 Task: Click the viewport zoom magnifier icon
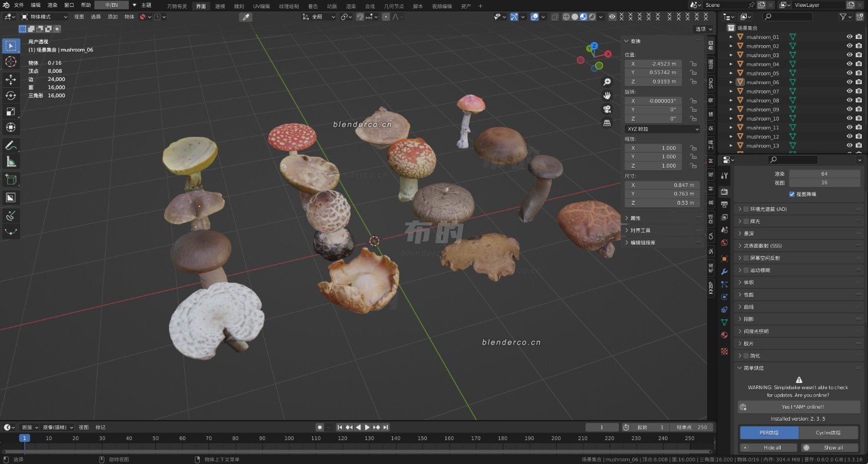[x=607, y=82]
